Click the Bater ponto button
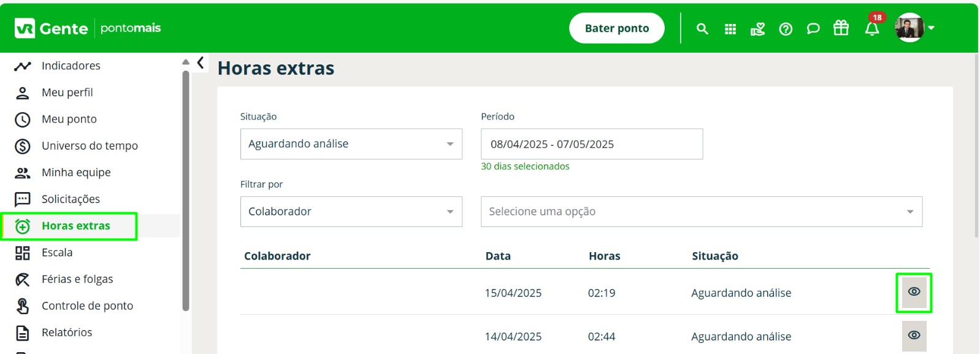 pos(617,28)
